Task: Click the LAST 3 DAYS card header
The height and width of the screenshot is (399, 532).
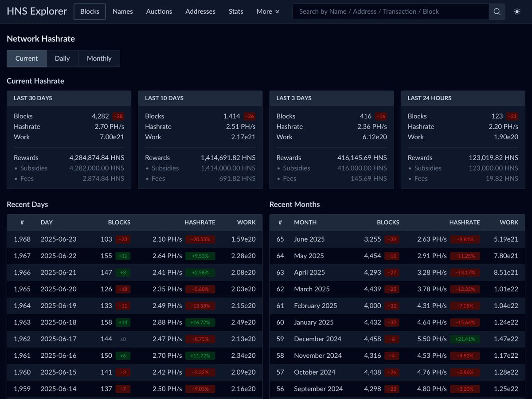Action: tap(332, 98)
